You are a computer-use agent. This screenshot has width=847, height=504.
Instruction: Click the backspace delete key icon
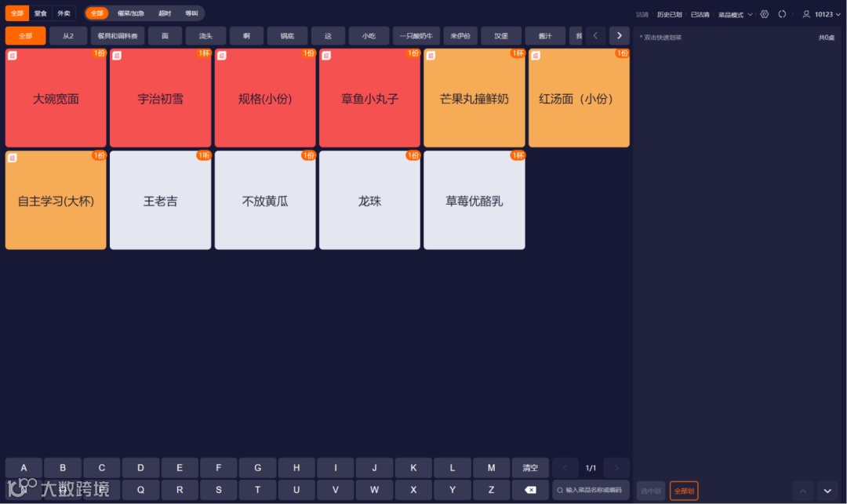530,489
